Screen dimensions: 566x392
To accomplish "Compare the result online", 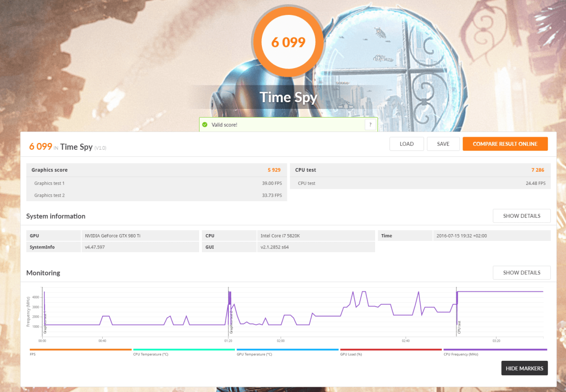I will 505,143.
